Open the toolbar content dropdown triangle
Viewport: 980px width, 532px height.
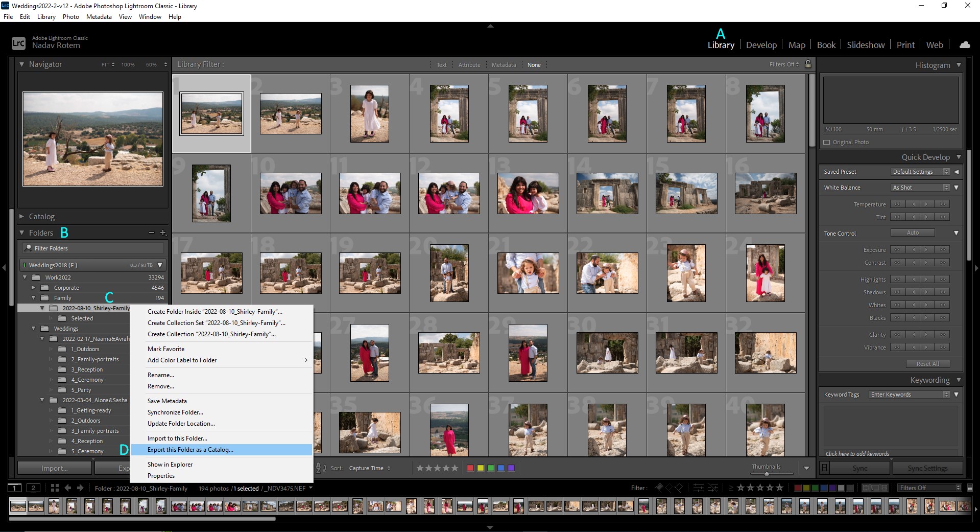(x=806, y=468)
